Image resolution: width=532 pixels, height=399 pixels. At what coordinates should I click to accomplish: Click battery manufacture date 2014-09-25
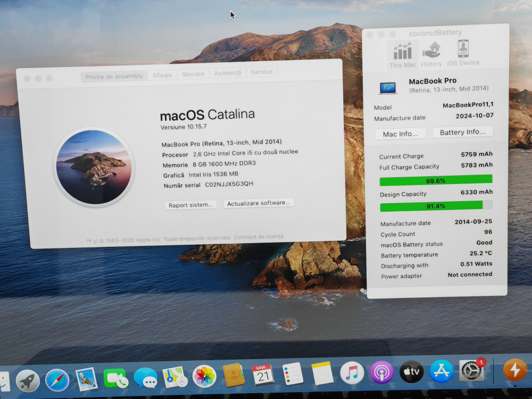[473, 221]
